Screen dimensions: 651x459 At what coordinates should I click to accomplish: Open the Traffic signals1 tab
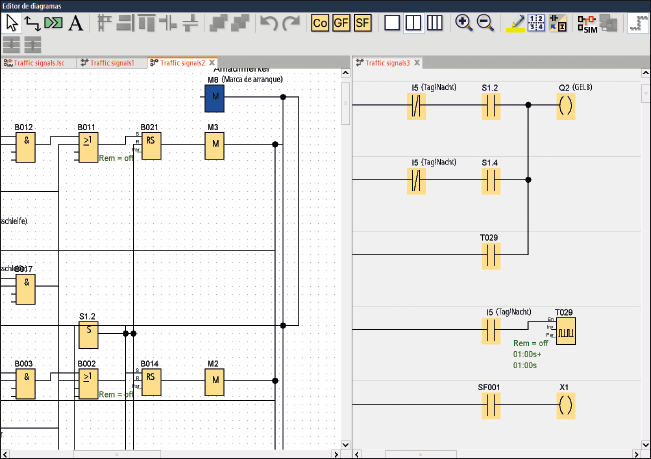click(111, 63)
